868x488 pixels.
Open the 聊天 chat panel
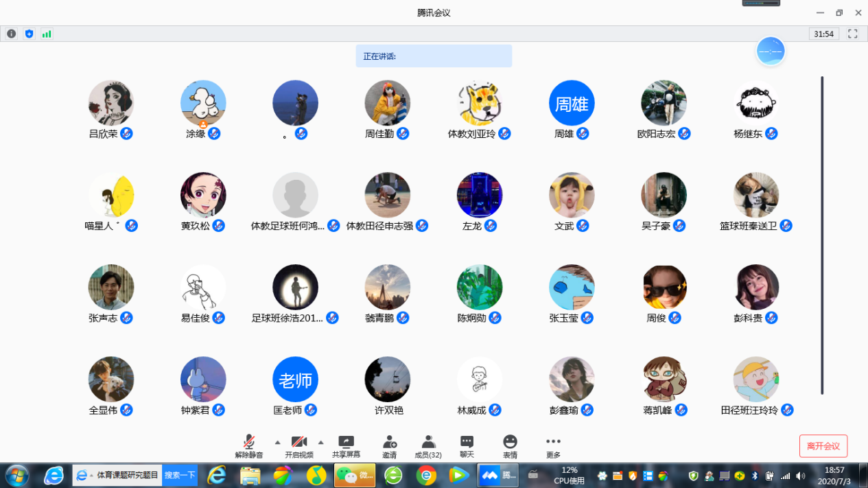[x=467, y=442]
